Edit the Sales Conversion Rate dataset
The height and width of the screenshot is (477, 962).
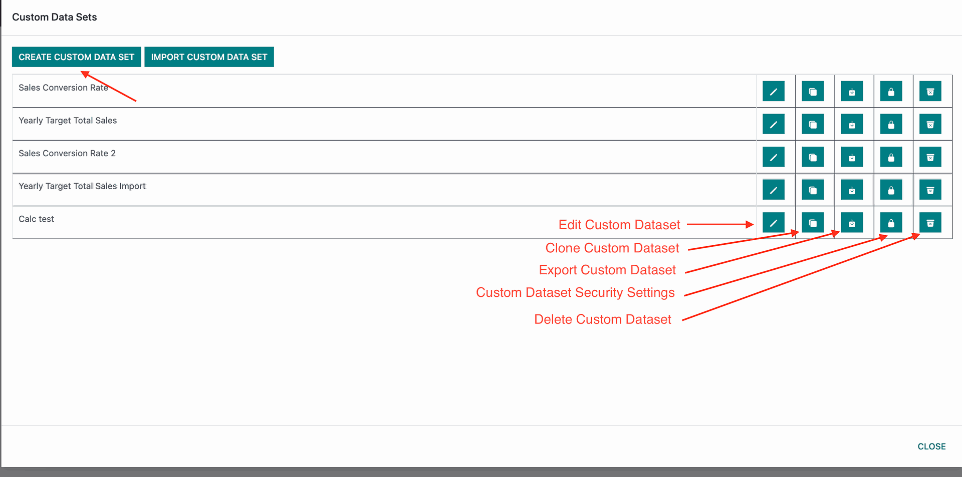[x=773, y=91]
